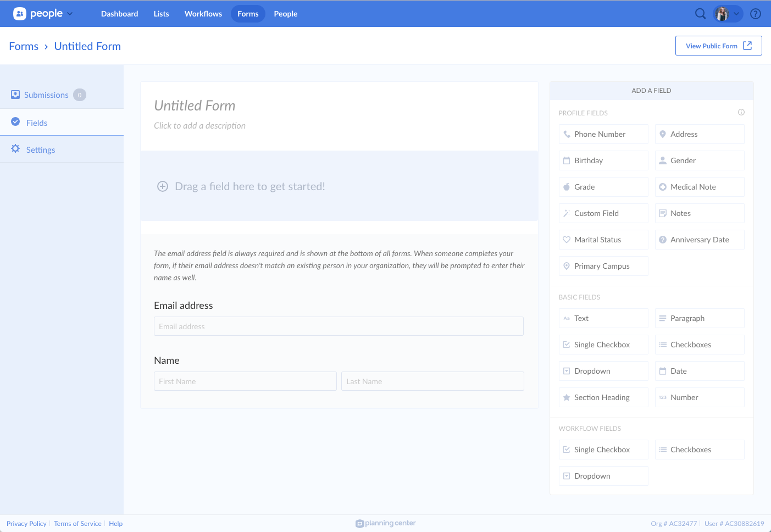Screen dimensions: 771x532
Task: Click the plus icon in drag field area
Action: point(163,186)
